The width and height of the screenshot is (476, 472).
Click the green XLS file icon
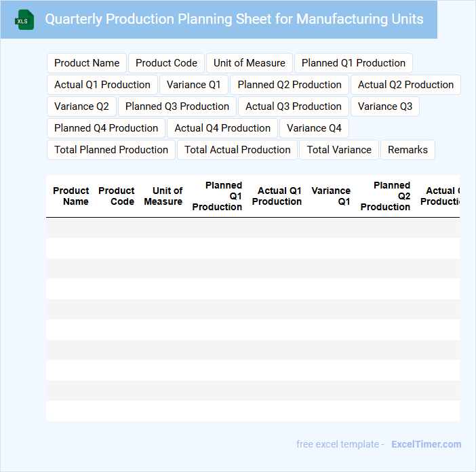[24, 20]
